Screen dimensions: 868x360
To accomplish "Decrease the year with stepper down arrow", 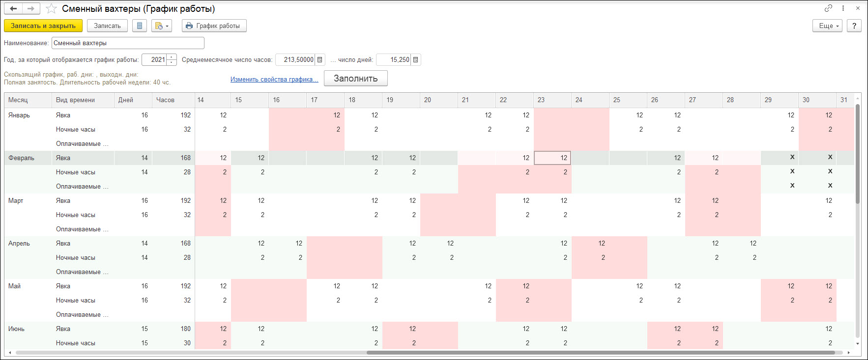I will 172,62.
